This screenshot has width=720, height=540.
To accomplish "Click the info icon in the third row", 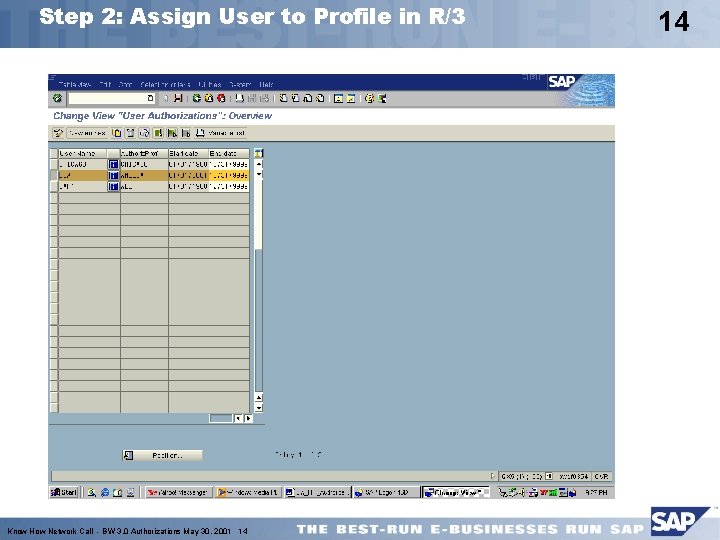I will point(113,186).
